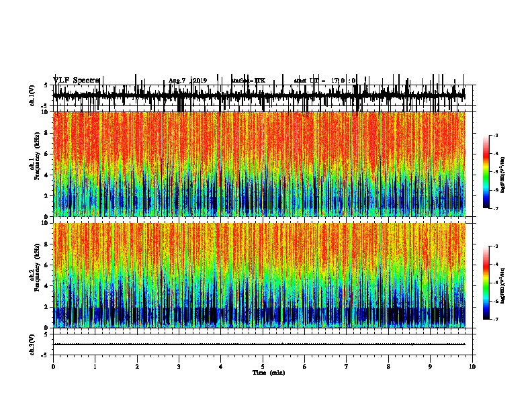Click the 'Time (min)' x-axis title
Image resolution: width=532 pixels, height=411 pixels.
[x=269, y=373]
